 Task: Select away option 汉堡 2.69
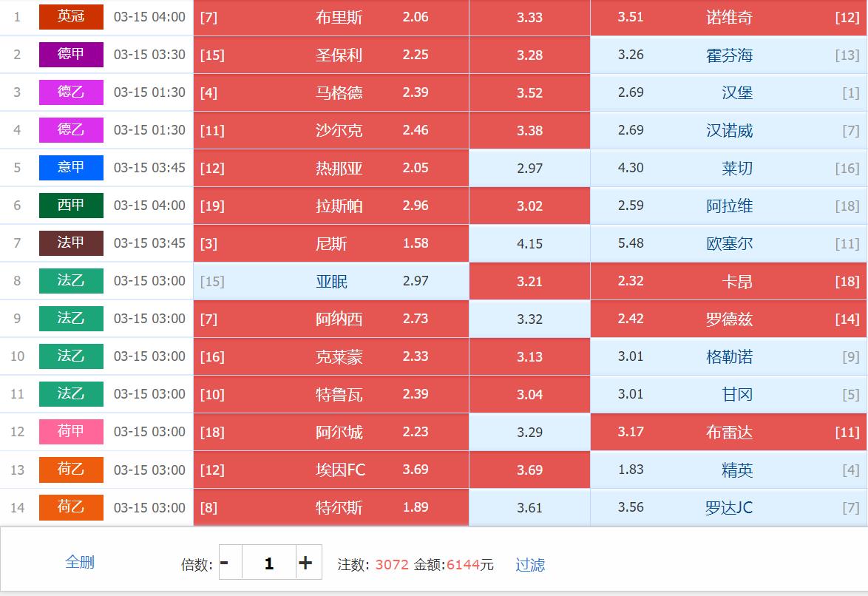(x=729, y=92)
